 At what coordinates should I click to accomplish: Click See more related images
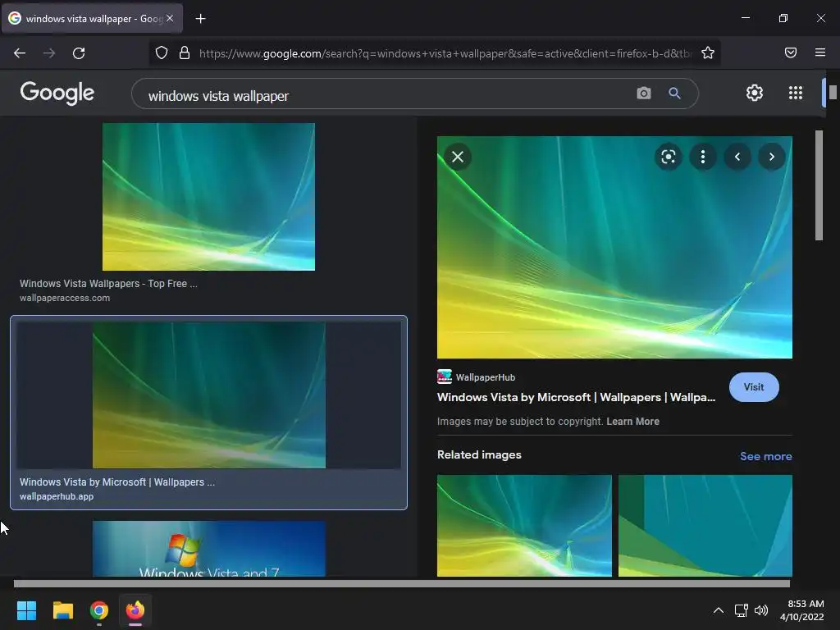point(765,456)
